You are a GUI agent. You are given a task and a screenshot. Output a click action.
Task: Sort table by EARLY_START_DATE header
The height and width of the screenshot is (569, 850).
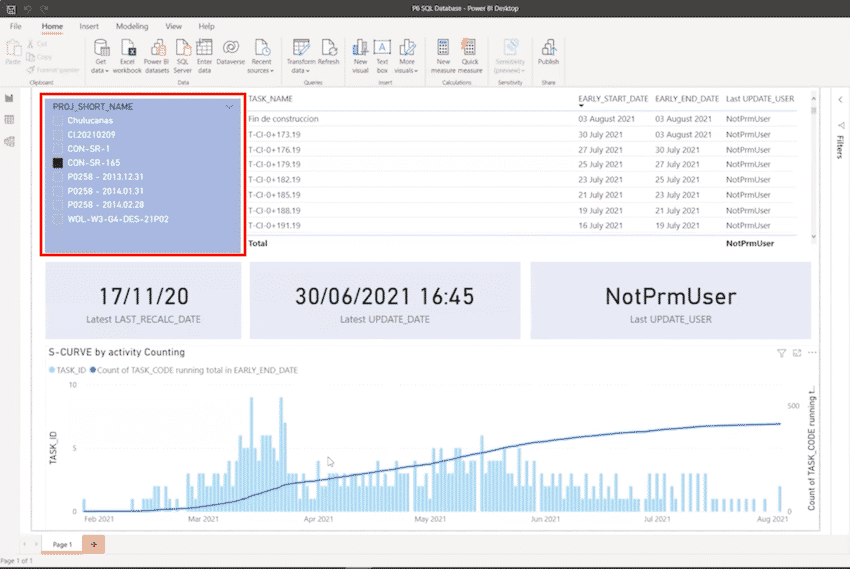click(x=613, y=99)
